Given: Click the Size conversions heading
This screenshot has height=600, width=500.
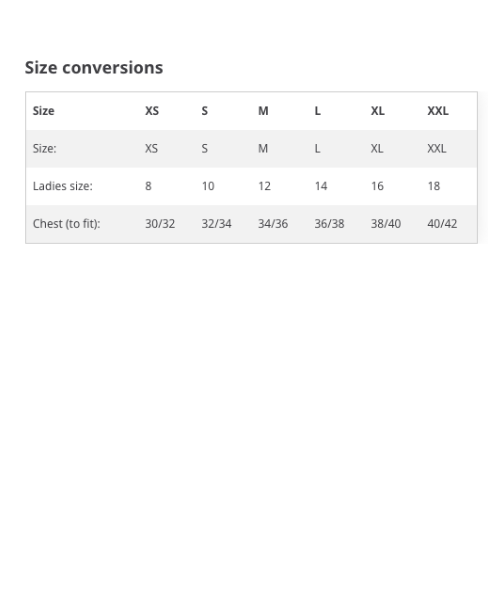Looking at the screenshot, I should [x=94, y=68].
